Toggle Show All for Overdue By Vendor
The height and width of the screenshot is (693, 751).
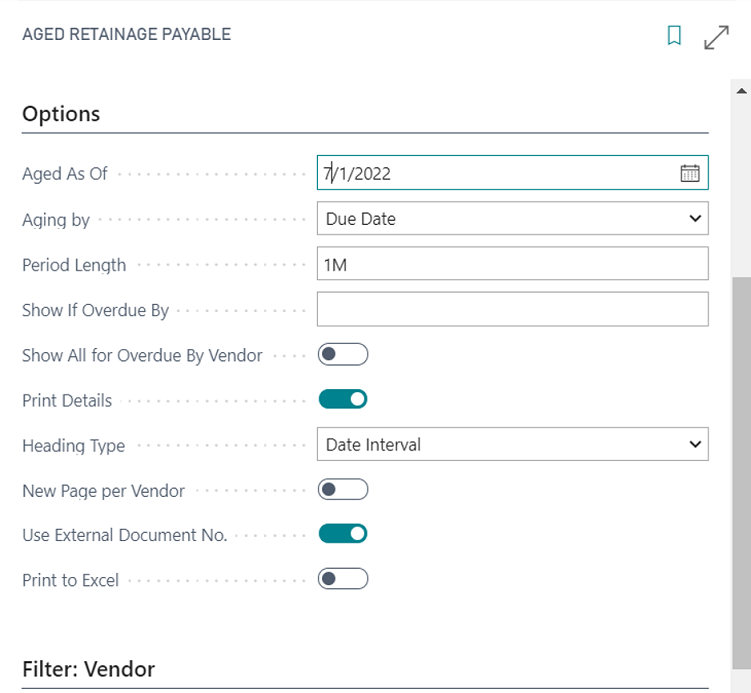(343, 354)
